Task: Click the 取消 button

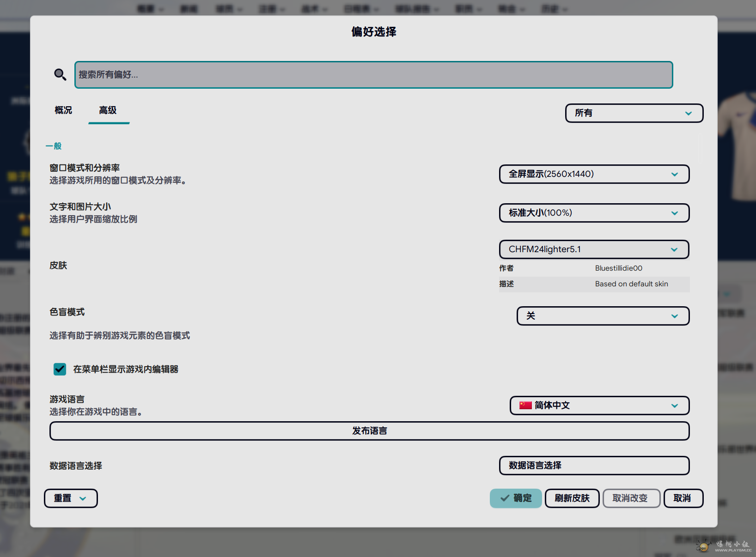Action: click(683, 498)
